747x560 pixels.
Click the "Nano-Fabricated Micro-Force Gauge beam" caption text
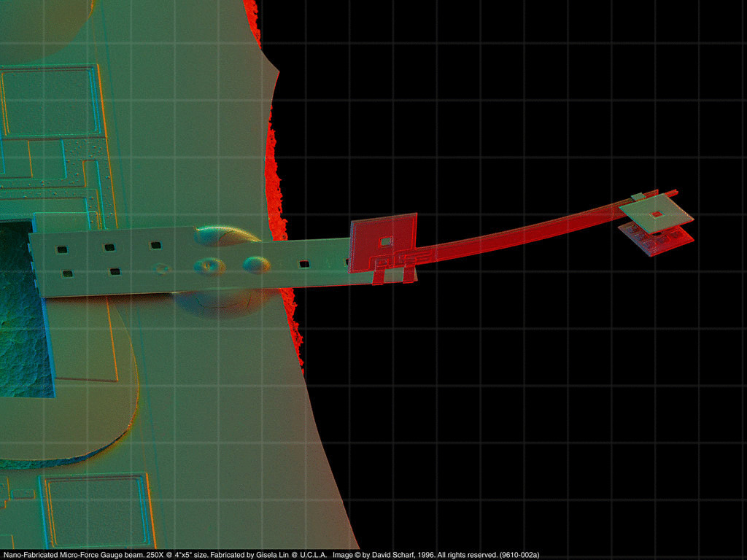[x=74, y=555]
